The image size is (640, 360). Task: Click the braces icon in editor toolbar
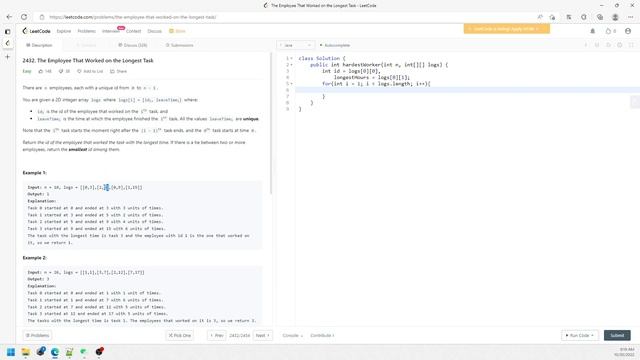click(x=597, y=45)
